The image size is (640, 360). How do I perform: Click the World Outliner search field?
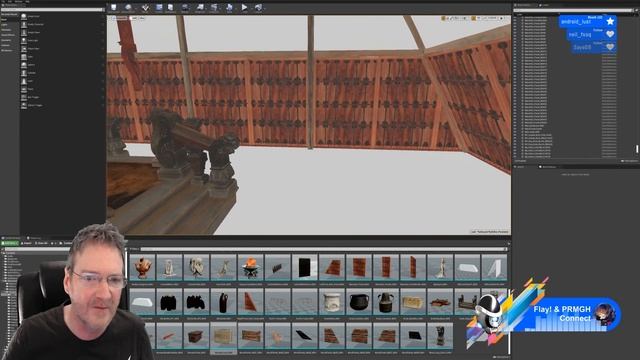[x=573, y=10]
